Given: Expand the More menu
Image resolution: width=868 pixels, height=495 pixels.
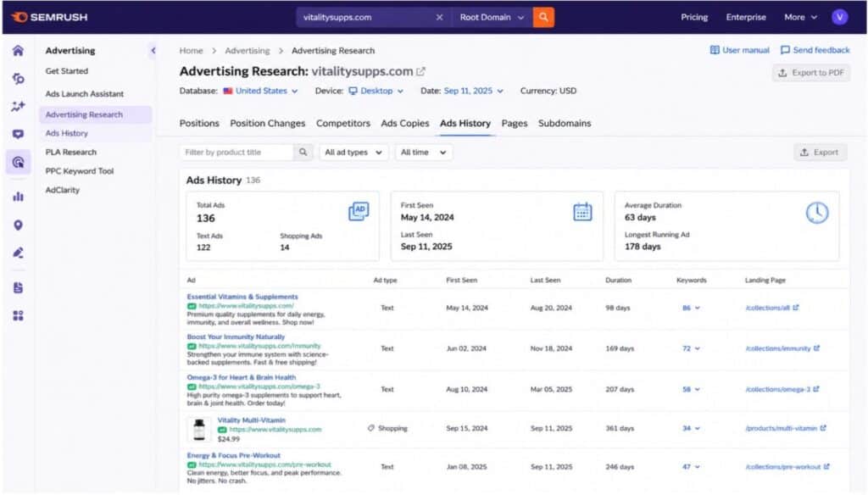Looking at the screenshot, I should [x=800, y=17].
